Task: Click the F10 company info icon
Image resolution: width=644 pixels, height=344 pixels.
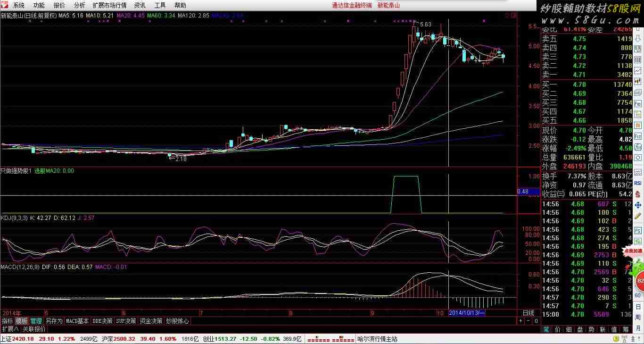Action: point(638,103)
